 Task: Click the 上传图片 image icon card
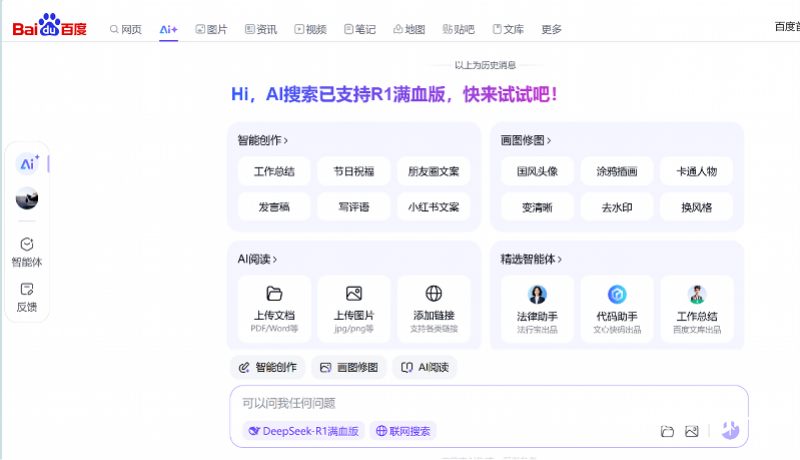(354, 309)
